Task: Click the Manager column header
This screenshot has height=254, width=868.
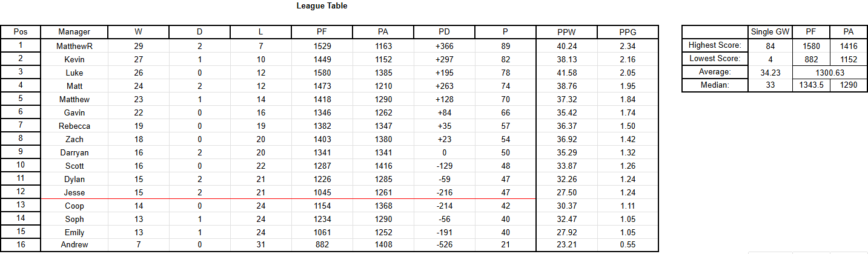Action: (75, 32)
